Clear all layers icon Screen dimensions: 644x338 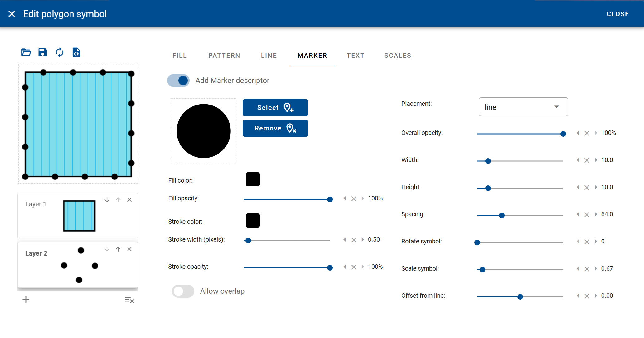click(x=129, y=300)
